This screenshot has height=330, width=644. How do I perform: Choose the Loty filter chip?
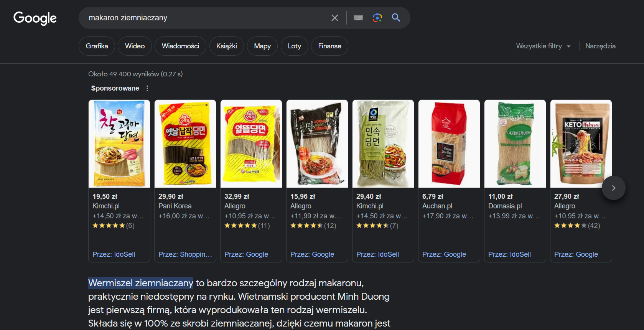[294, 46]
